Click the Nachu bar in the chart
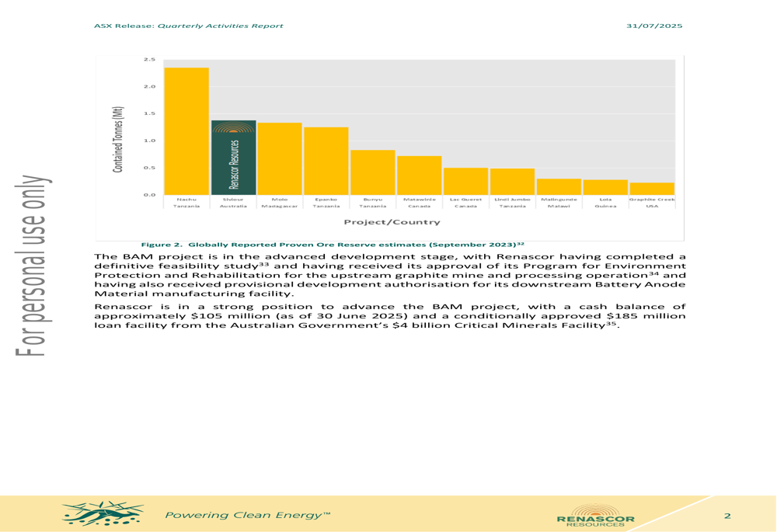Viewport: 777px width, 532px height. [x=186, y=131]
